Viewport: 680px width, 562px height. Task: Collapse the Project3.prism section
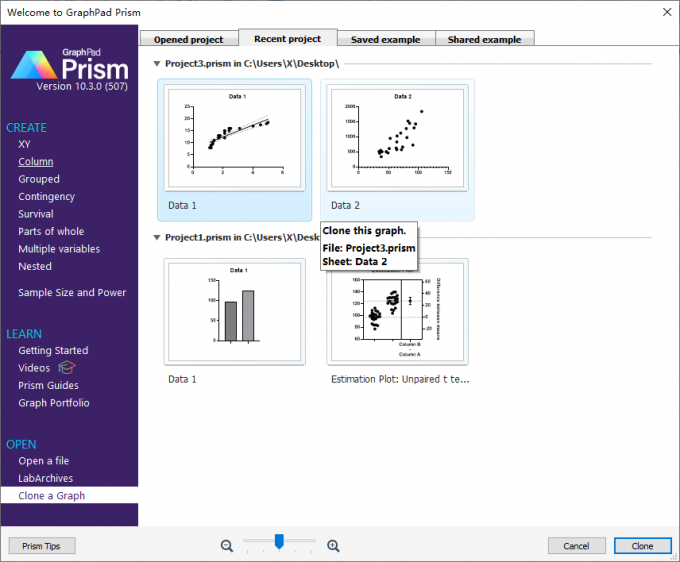157,64
